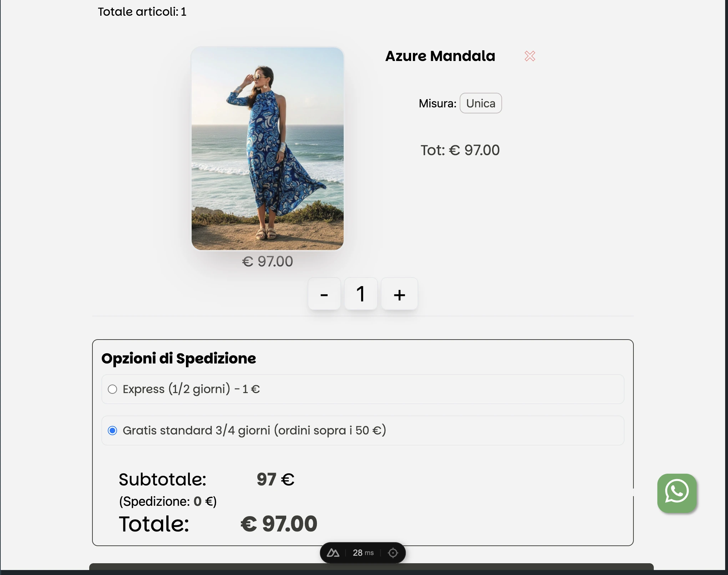Click the "Opzioni di Spedizione" heading
The image size is (728, 575).
pos(179,358)
